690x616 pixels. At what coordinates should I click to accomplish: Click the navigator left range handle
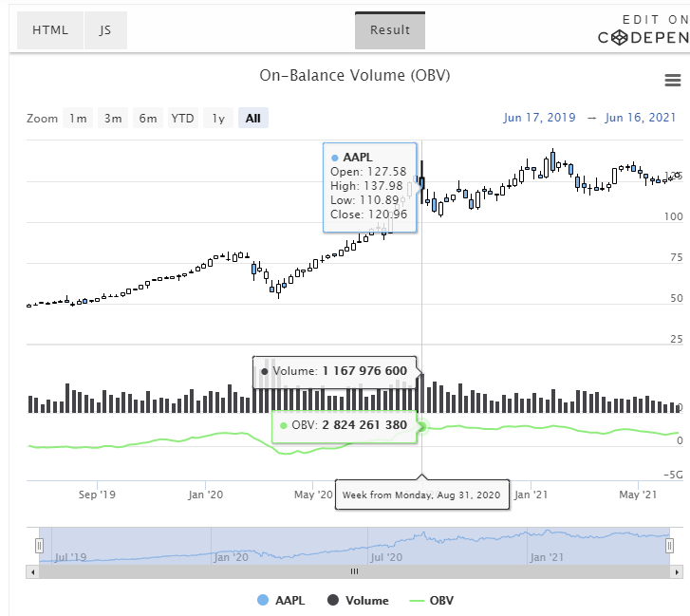(39, 546)
